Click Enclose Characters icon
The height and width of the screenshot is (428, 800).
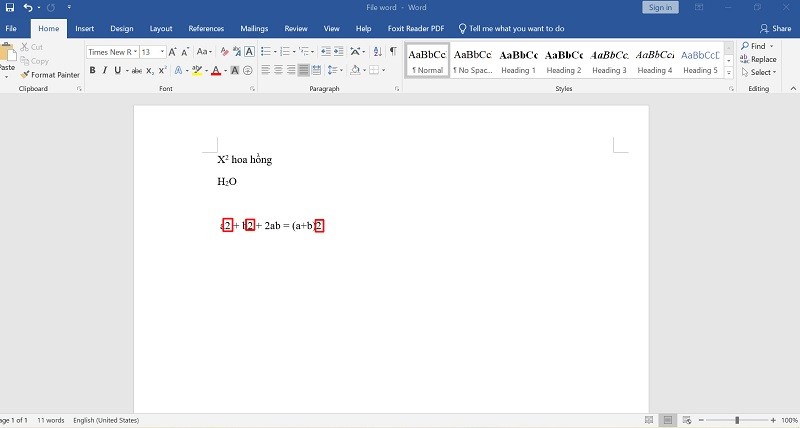click(x=247, y=70)
